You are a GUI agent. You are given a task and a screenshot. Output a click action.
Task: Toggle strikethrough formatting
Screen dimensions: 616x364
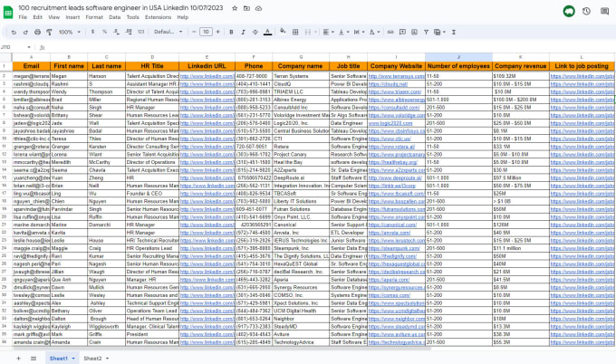tap(255, 33)
